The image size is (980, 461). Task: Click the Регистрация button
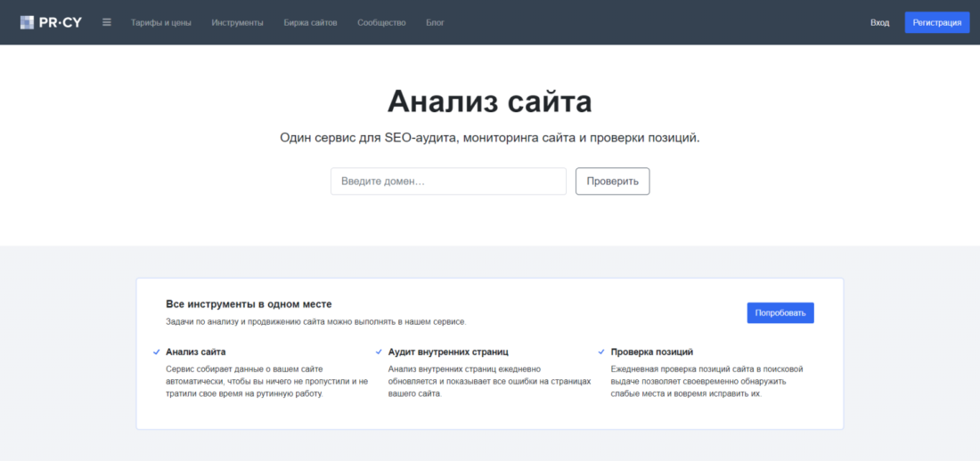point(937,22)
